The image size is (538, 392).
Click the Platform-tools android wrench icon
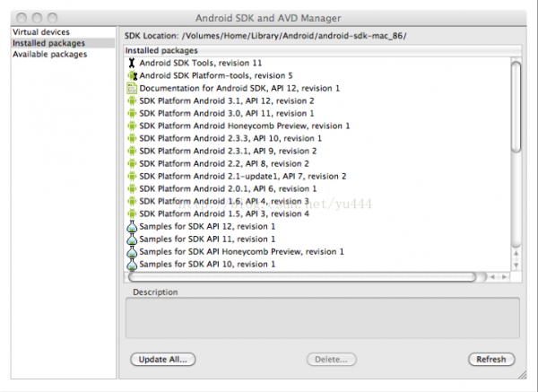(x=132, y=75)
